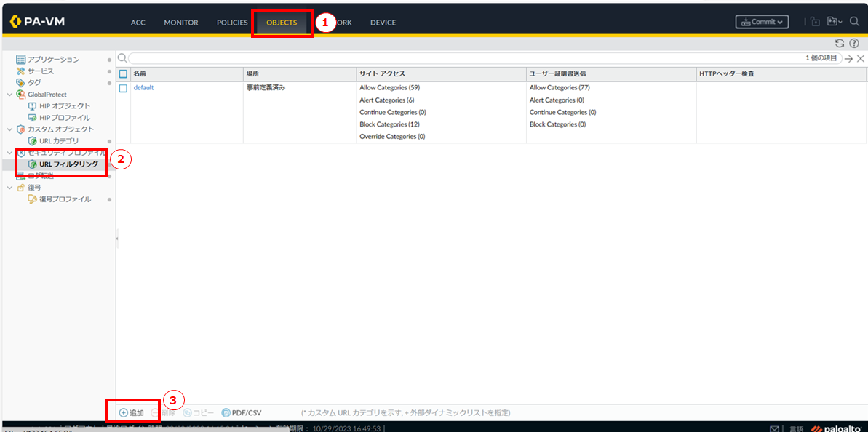This screenshot has width=868, height=432.
Task: Collapse the カスタム オブジェクト tree node
Action: pyautogui.click(x=9, y=129)
